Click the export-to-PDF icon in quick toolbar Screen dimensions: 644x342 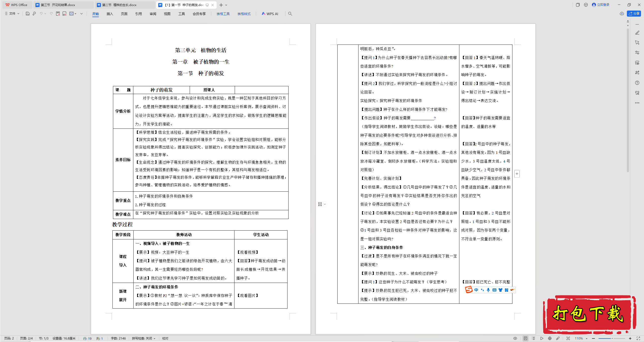pos(58,14)
